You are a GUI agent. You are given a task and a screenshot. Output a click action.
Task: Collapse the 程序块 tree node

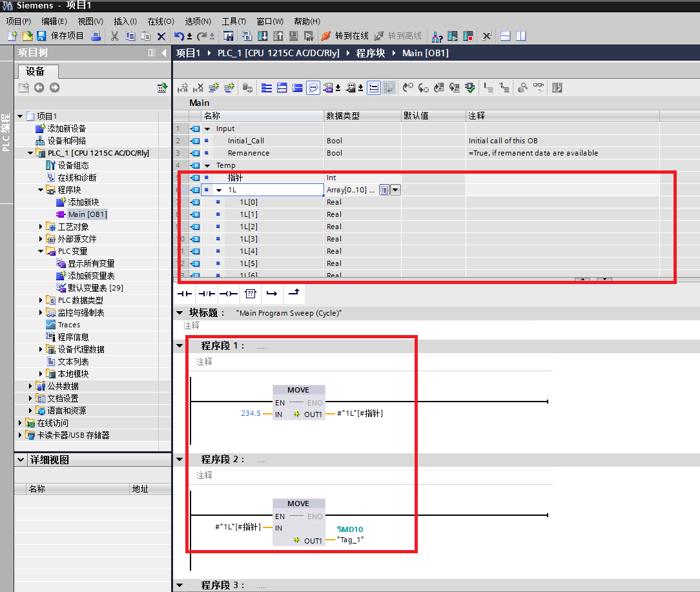tap(41, 190)
